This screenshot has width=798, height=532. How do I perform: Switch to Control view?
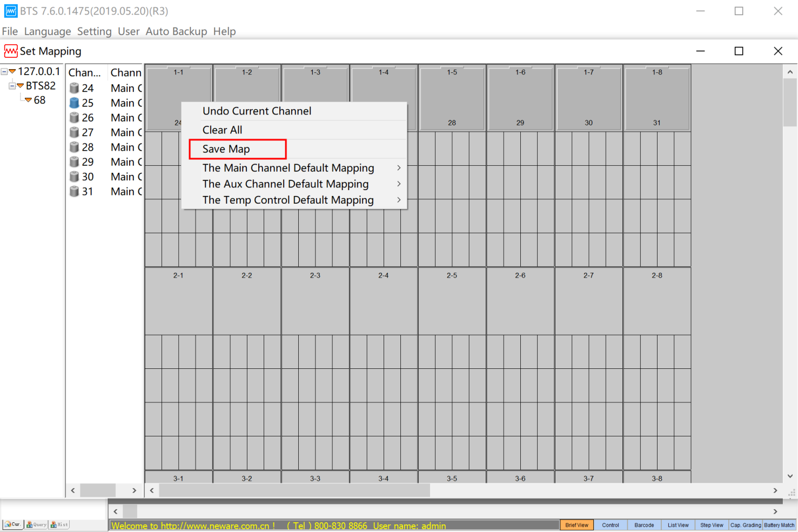(x=611, y=525)
